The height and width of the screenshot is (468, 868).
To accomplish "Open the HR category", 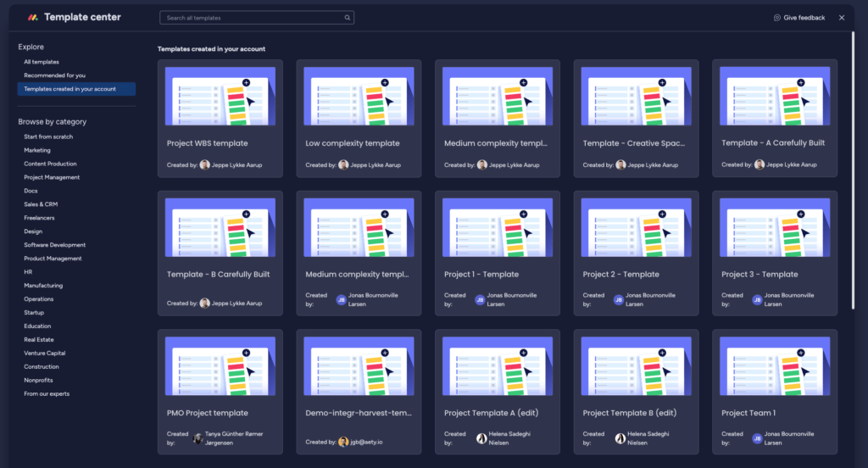I will [x=28, y=272].
